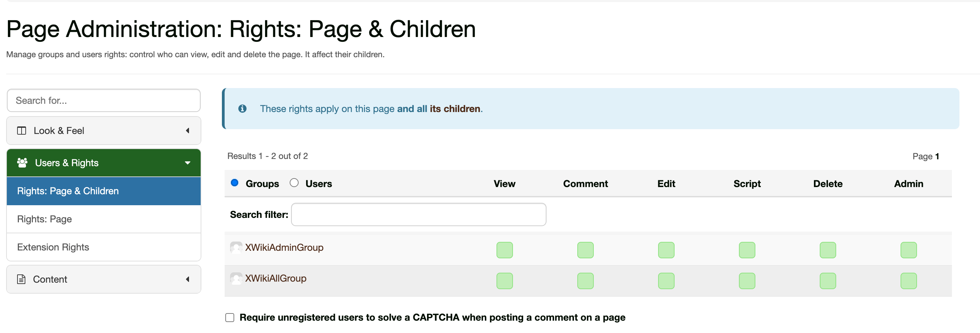Expand the Content section arrow
980x333 pixels.
188,279
